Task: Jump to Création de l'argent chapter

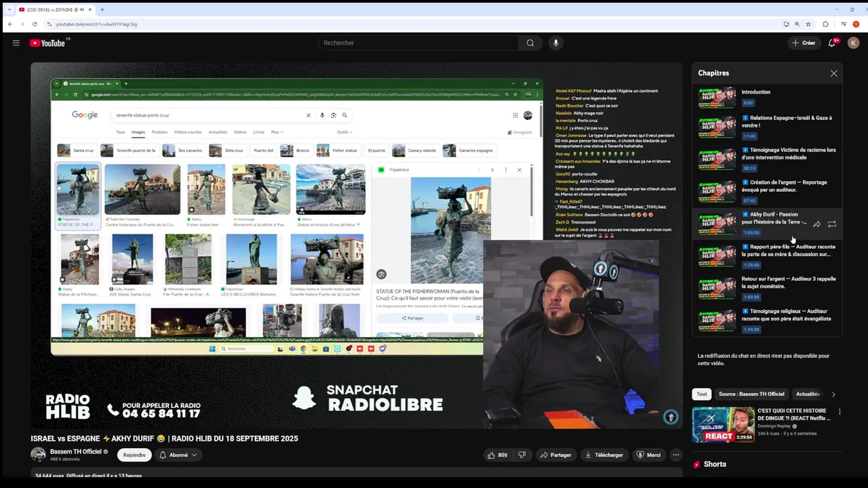Action: 767,192
